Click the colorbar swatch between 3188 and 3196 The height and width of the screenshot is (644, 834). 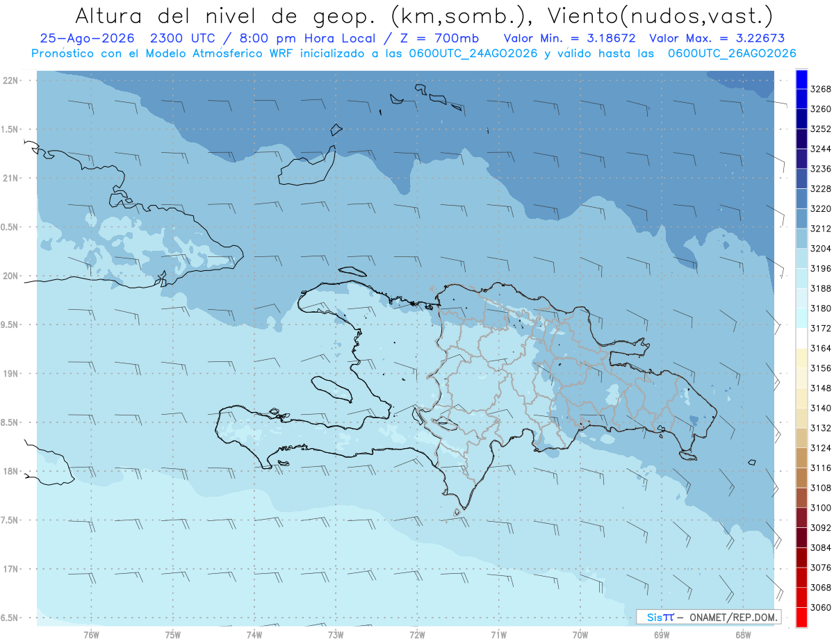(x=801, y=279)
